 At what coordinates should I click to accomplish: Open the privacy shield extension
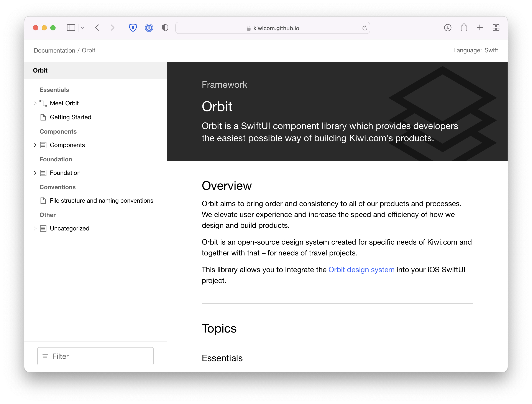point(165,28)
